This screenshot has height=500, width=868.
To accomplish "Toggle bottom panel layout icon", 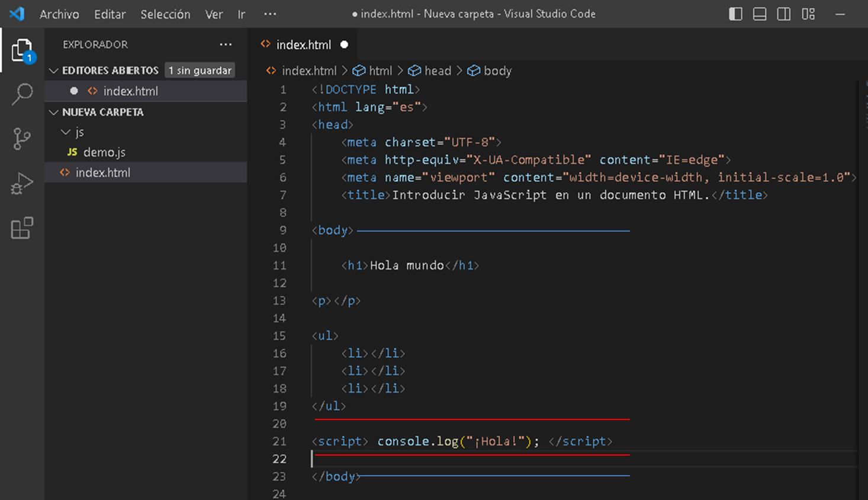I will tap(760, 14).
